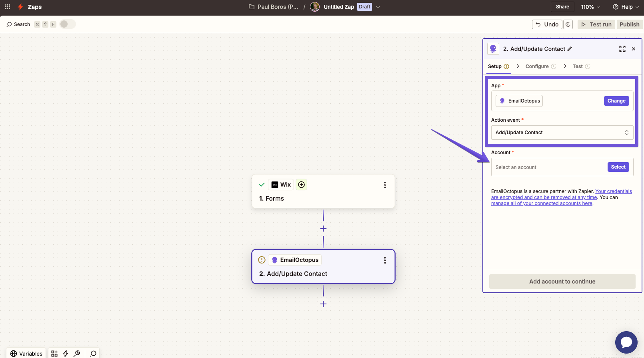The width and height of the screenshot is (644, 358).
Task: Click the magnifier icon in bottom toolbar
Action: click(93, 353)
